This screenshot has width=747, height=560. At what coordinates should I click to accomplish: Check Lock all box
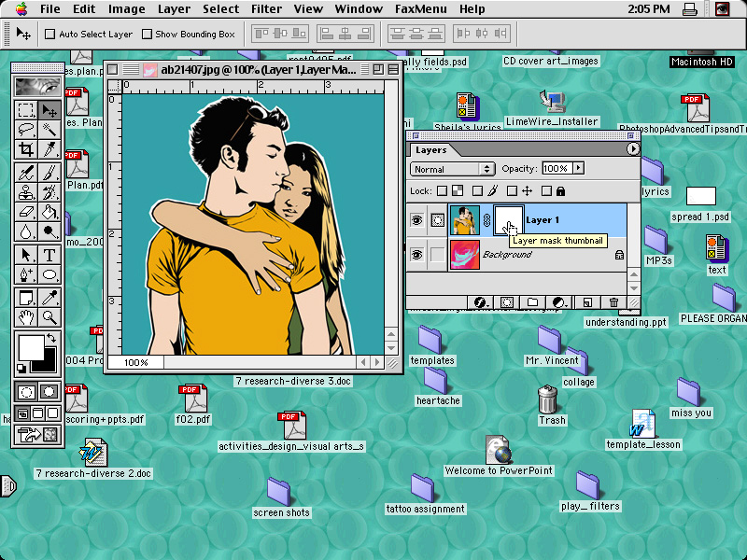tap(547, 191)
